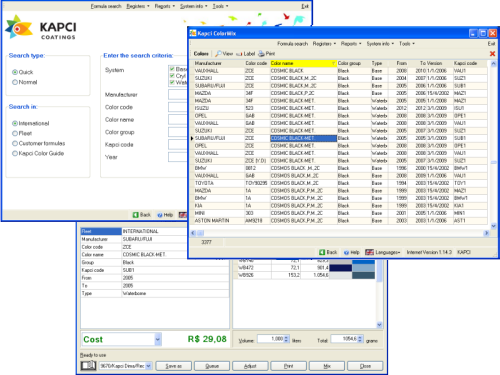The height and width of the screenshot is (375, 500).
Task: Click the light blue swatch in WB472 row
Action: (363, 268)
